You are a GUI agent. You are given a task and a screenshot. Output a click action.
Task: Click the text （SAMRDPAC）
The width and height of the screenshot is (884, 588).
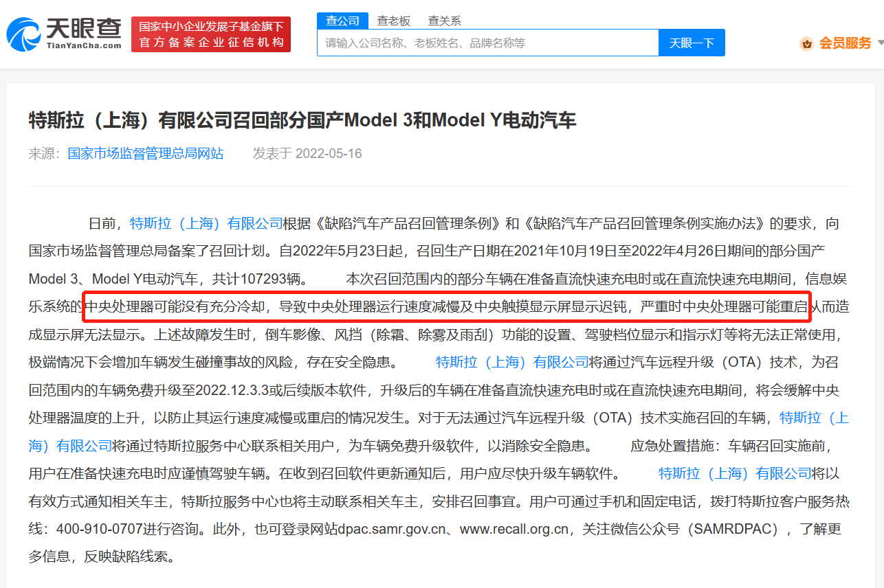tap(735, 529)
